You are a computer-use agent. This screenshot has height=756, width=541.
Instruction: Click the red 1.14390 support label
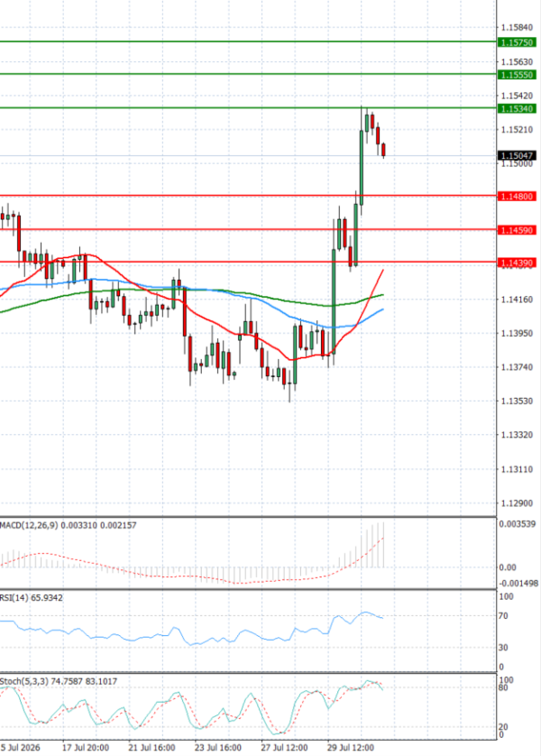pos(517,263)
